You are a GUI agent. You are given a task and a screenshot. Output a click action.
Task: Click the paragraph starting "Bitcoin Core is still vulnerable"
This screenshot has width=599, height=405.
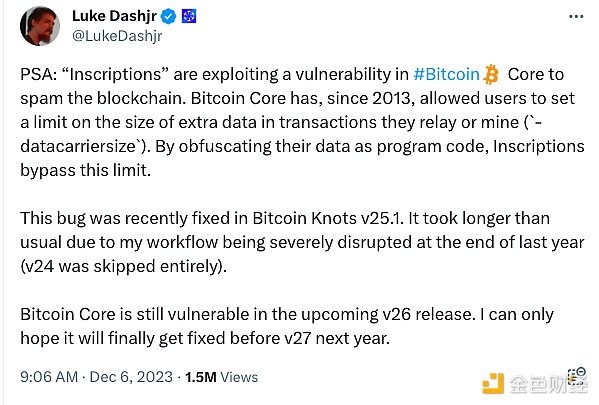287,326
